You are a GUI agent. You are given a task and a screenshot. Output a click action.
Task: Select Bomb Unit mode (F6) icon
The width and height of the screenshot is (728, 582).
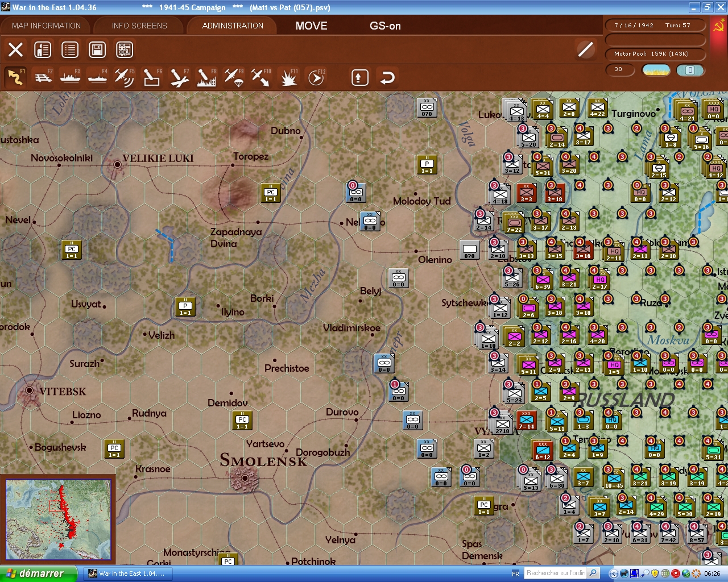click(x=151, y=77)
